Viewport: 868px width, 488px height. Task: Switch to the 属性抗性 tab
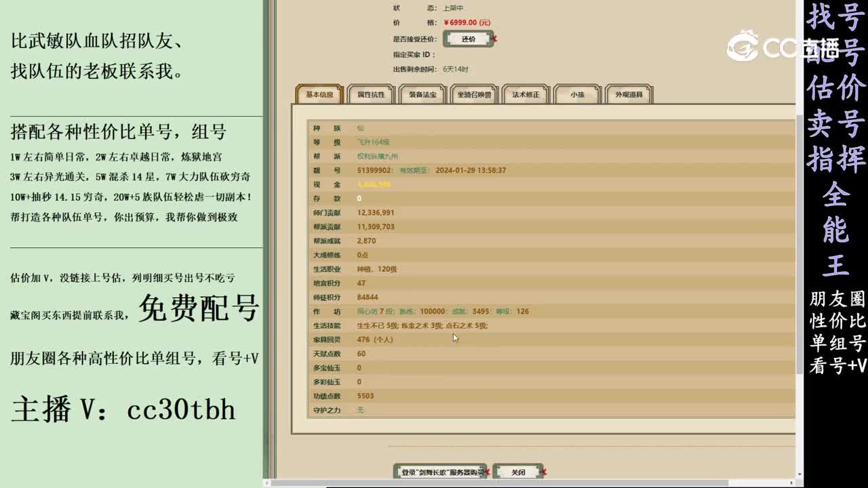click(x=371, y=95)
